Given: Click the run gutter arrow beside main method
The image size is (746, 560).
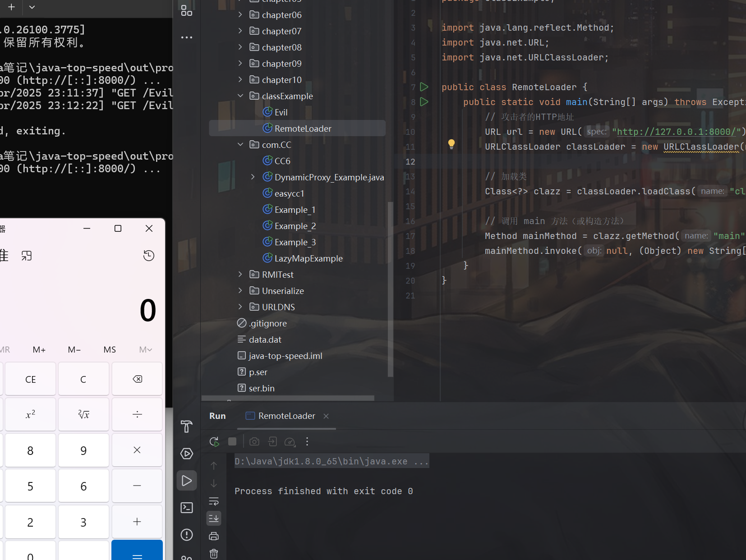Looking at the screenshot, I should click(424, 102).
